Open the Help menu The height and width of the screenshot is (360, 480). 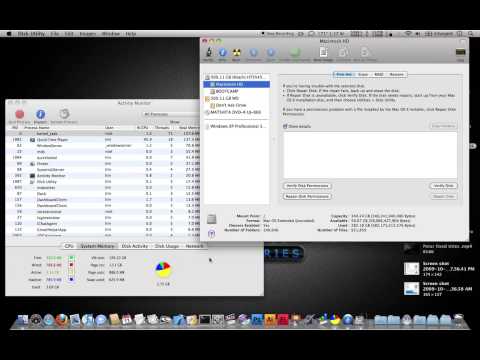[130, 34]
